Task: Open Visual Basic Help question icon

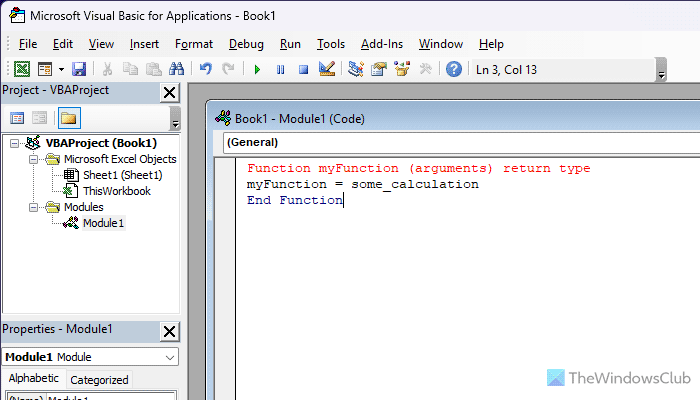Action: pos(454,69)
